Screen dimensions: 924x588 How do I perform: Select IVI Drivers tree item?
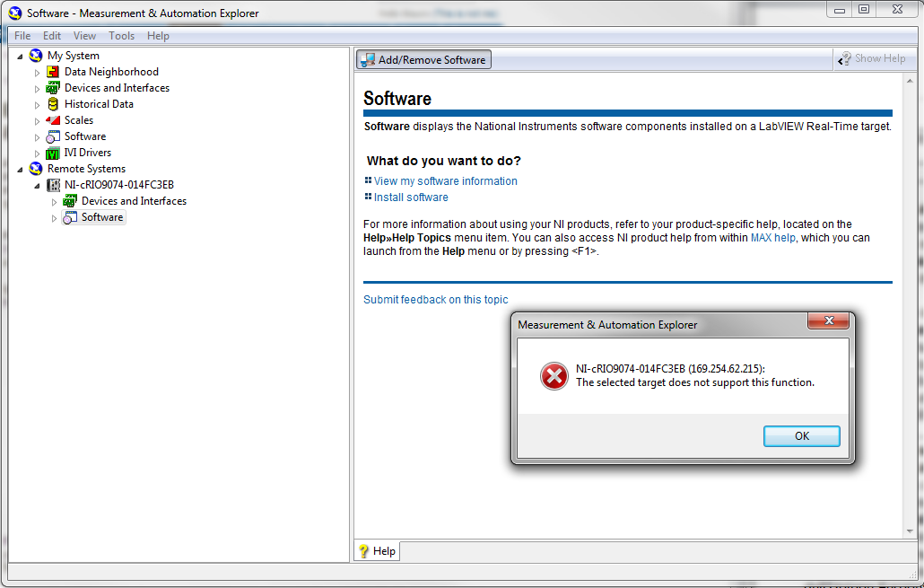click(x=87, y=153)
